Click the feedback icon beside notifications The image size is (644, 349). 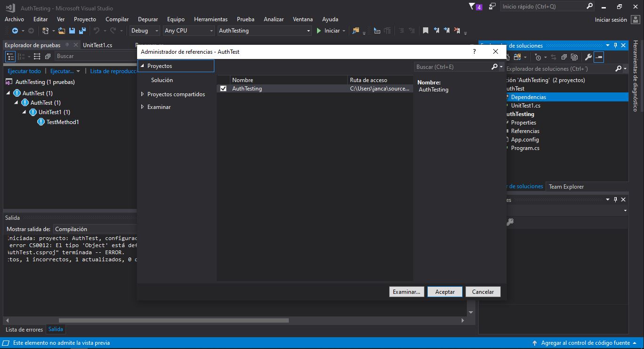coord(492,7)
